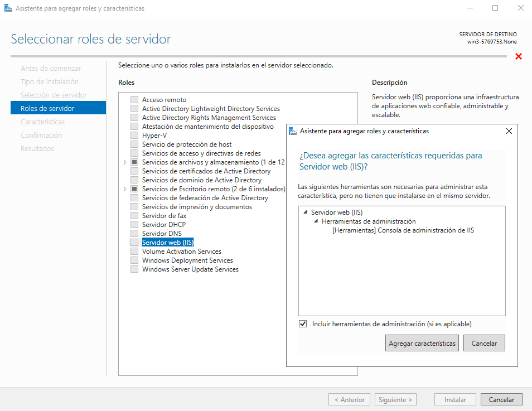Maximize the wizard window
Viewport: 532px width, 411px height.
pos(495,8)
